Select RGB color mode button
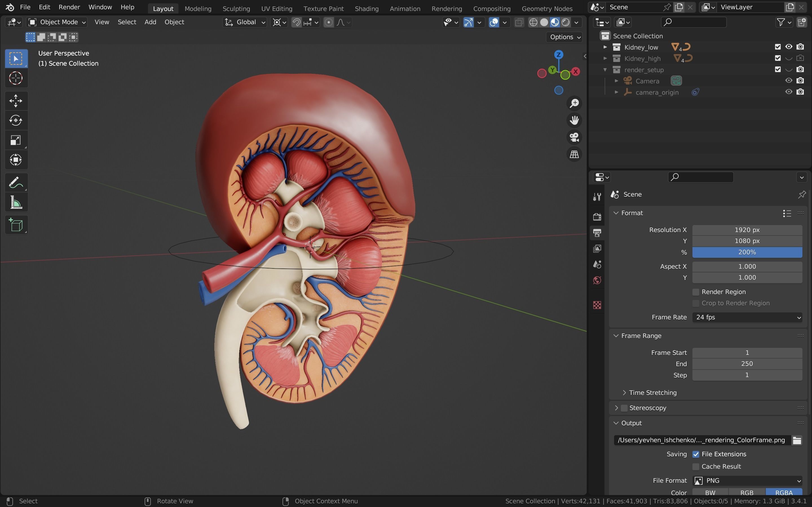This screenshot has width=812, height=507. click(747, 492)
